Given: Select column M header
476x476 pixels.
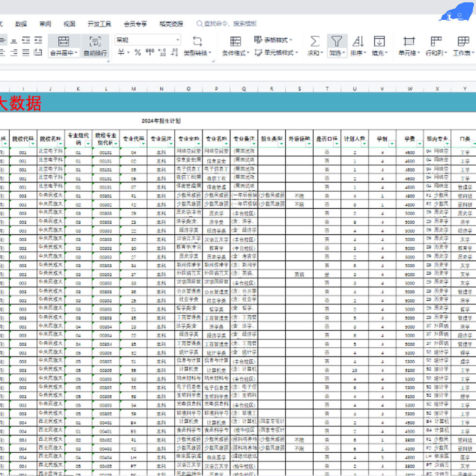Looking at the screenshot, I should (x=134, y=89).
